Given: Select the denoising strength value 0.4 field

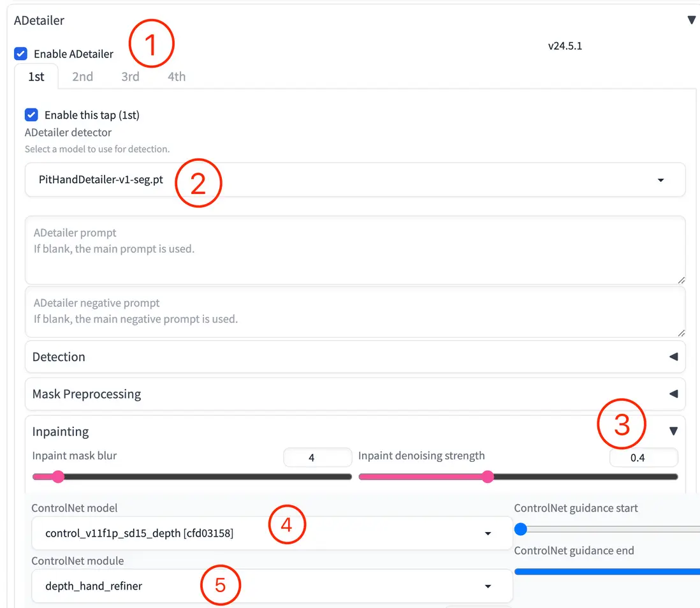Looking at the screenshot, I should point(643,457).
